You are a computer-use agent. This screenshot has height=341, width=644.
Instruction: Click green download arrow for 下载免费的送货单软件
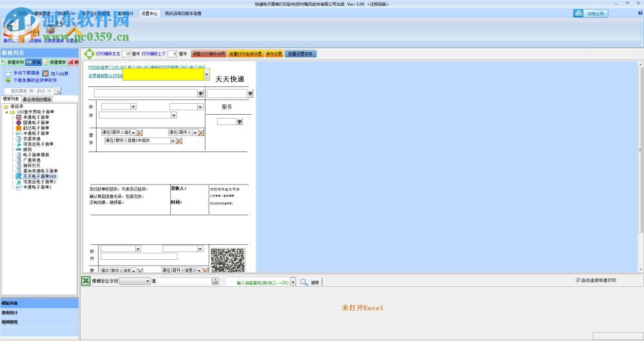coord(8,80)
